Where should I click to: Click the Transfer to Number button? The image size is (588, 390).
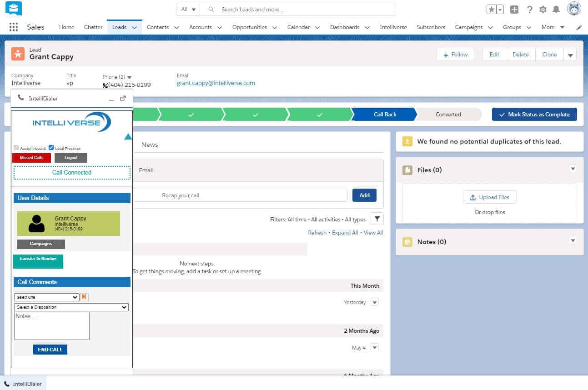38,261
